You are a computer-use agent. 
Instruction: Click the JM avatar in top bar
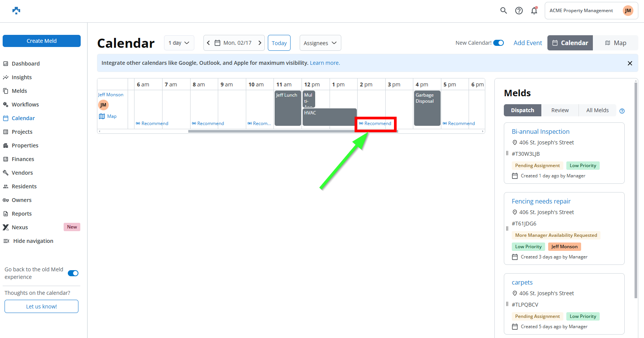coord(628,11)
